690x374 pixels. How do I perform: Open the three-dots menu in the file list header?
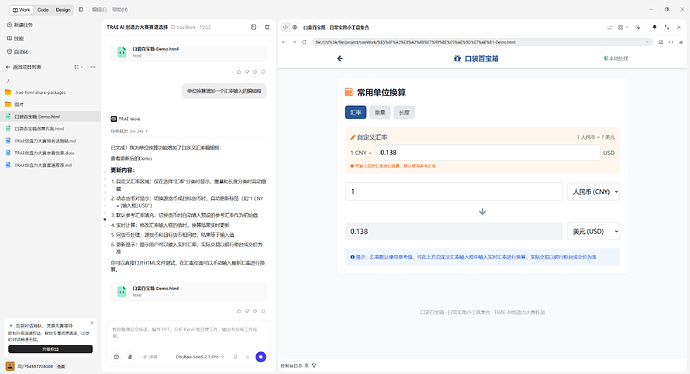point(93,67)
